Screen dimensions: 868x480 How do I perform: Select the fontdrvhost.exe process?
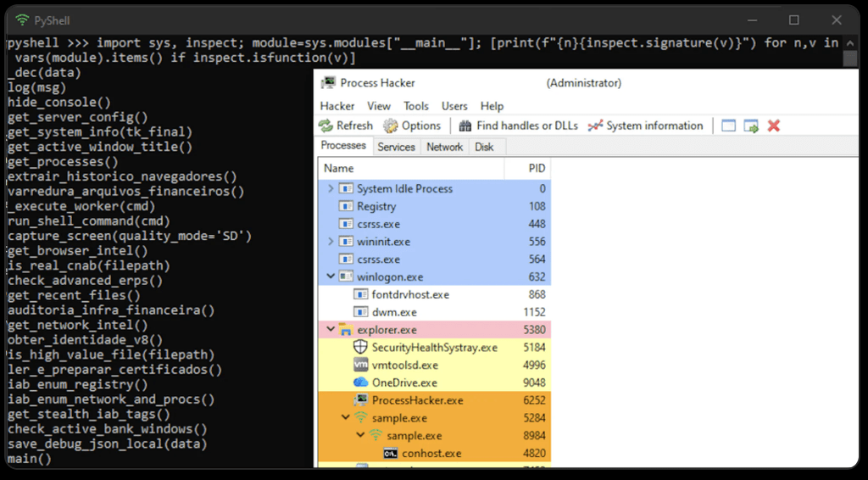point(435,294)
